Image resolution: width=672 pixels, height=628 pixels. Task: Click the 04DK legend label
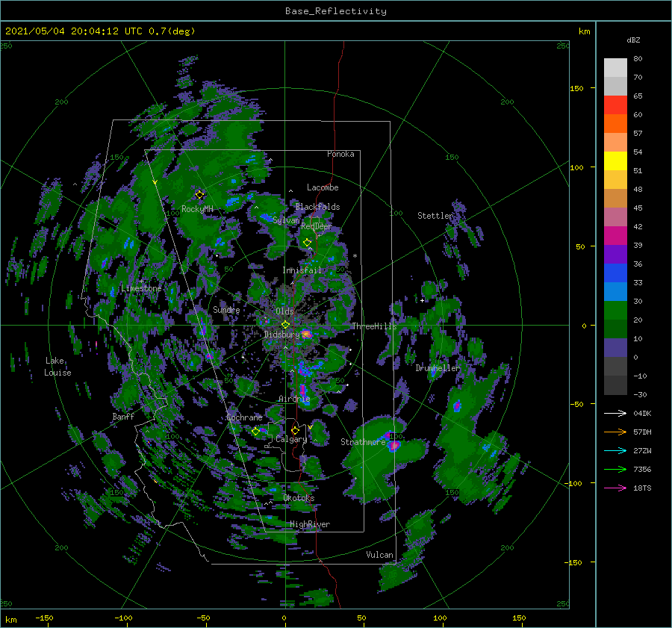[642, 413]
